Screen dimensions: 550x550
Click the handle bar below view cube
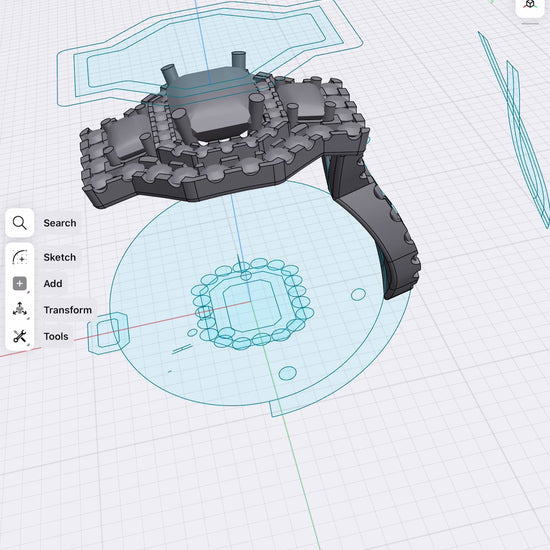(530, 24)
